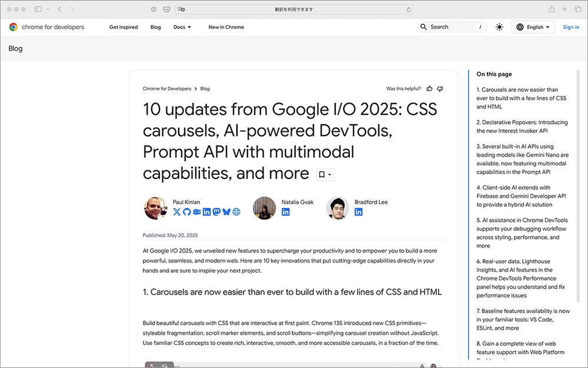Jump to '4. Client-side AI extends' section link
Screen dimensions: 588x368
(521, 196)
